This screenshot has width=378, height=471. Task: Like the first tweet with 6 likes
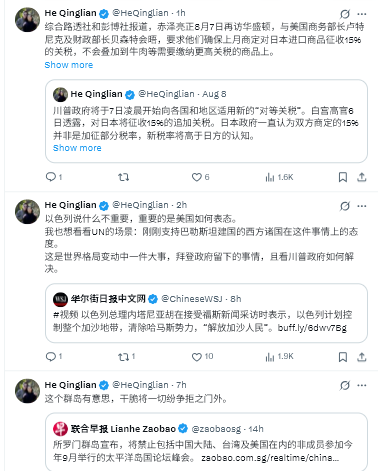(x=200, y=177)
